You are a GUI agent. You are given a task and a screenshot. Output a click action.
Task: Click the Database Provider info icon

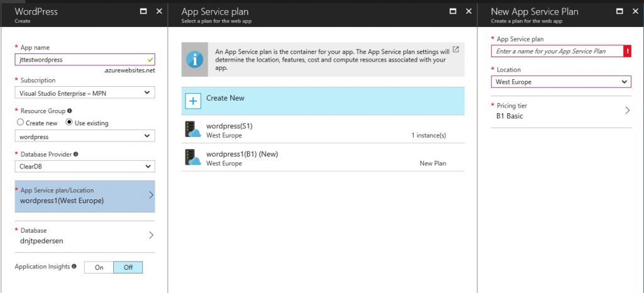pos(76,154)
